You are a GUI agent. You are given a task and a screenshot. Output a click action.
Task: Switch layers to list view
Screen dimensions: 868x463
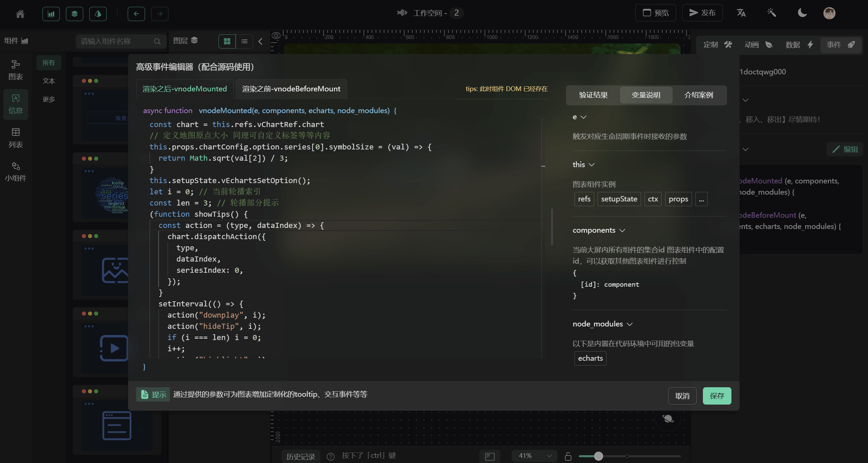(x=244, y=41)
